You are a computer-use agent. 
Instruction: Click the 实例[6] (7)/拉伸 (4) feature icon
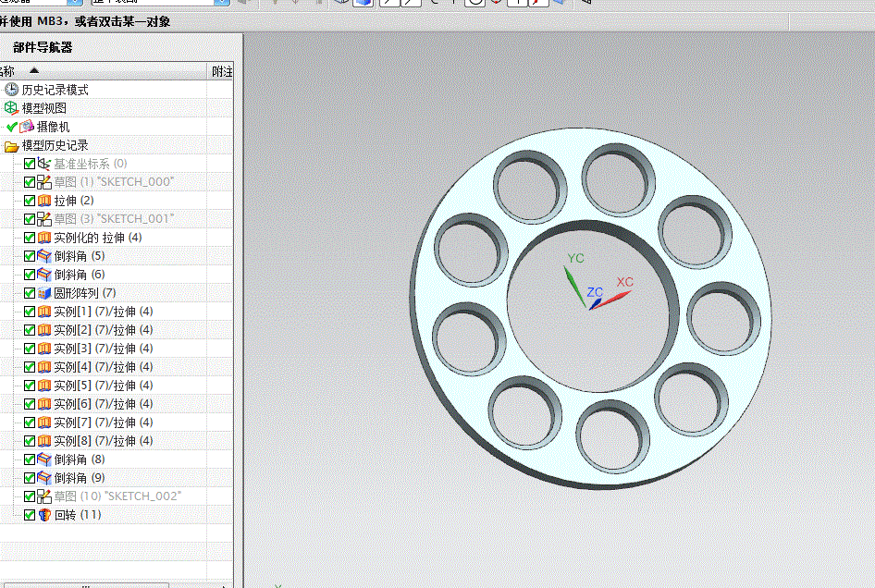click(x=44, y=404)
